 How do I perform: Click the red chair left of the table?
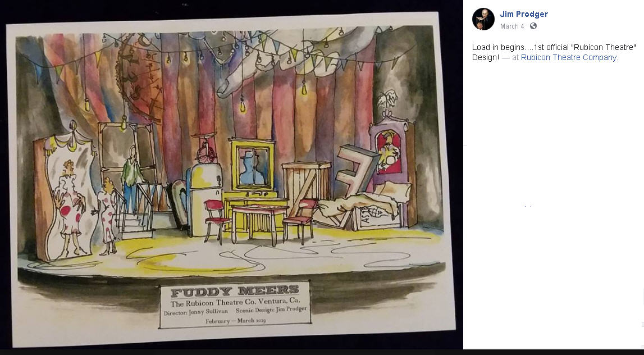(217, 220)
